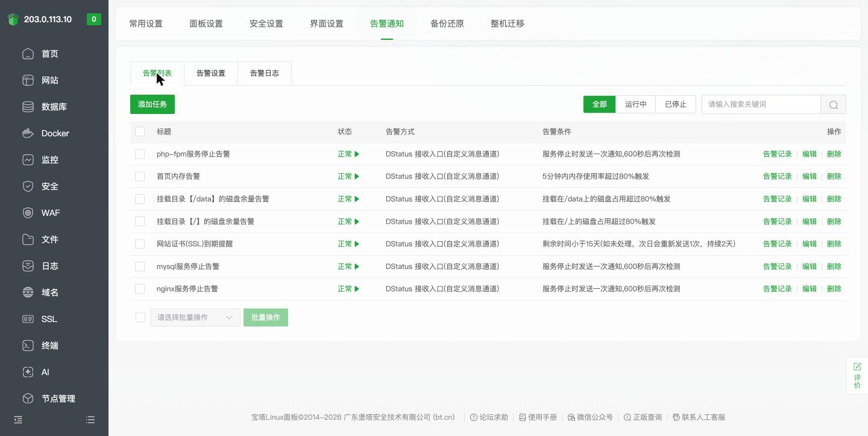Click the search magnifier button

(833, 104)
